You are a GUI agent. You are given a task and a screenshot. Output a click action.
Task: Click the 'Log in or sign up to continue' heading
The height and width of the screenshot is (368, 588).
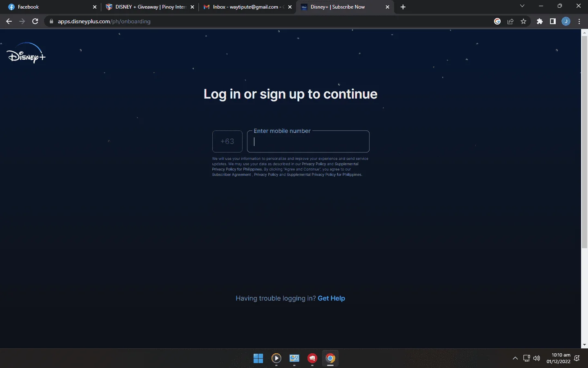290,94
